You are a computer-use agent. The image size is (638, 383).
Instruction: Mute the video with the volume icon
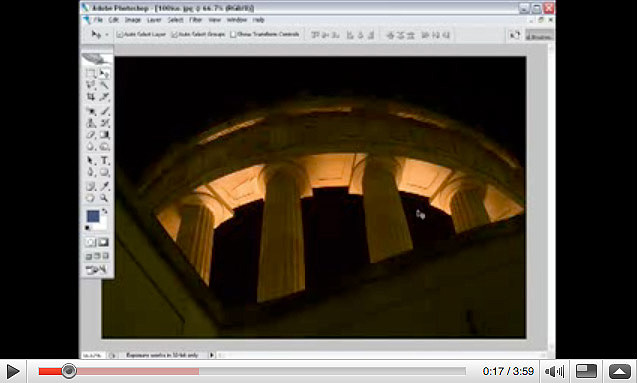555,371
